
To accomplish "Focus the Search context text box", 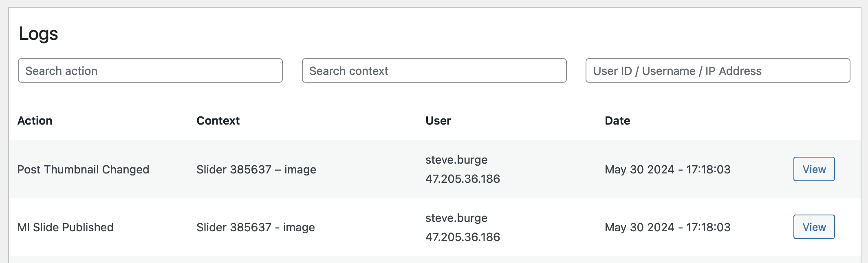I will tap(434, 71).
